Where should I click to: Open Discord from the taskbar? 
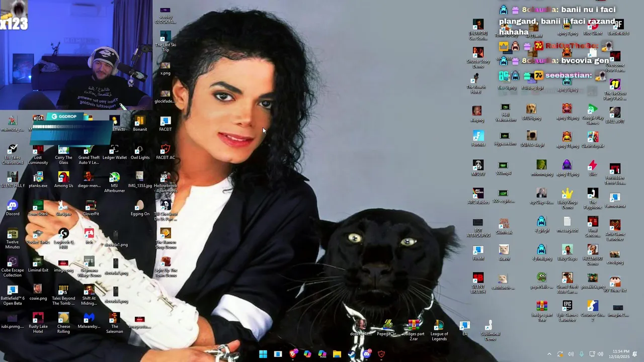pos(367,354)
